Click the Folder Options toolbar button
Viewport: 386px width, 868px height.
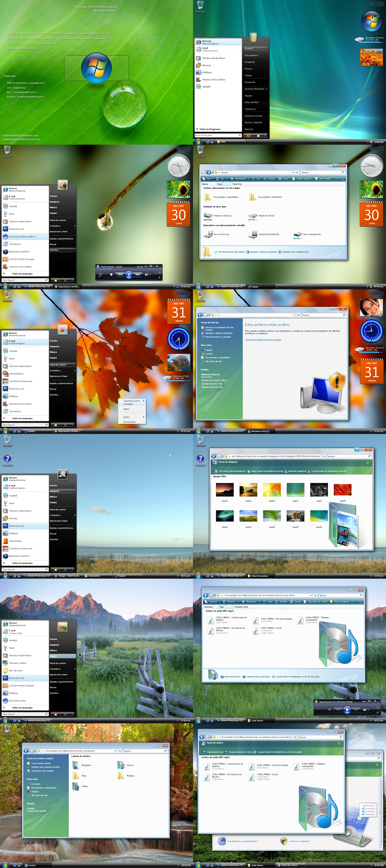(x=302, y=179)
